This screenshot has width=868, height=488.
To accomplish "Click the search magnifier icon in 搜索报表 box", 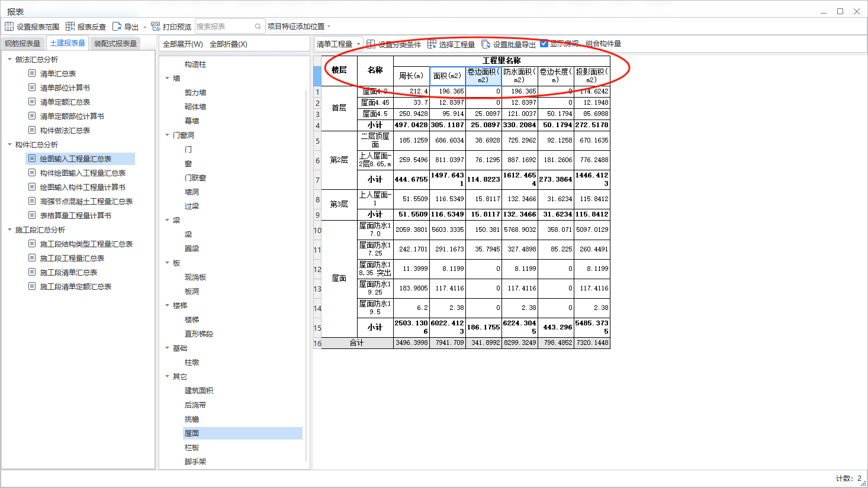I will (x=258, y=26).
